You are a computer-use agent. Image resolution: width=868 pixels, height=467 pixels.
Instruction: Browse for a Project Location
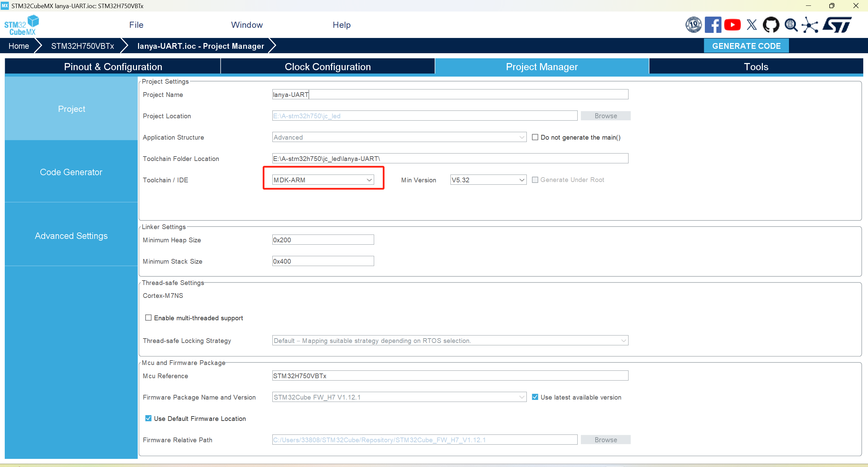coord(605,116)
